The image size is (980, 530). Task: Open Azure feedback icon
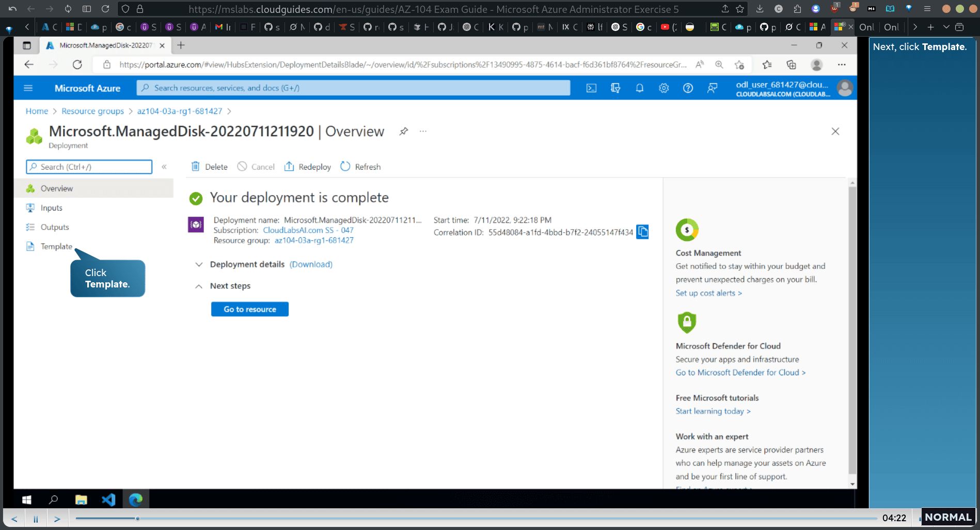pyautogui.click(x=712, y=88)
